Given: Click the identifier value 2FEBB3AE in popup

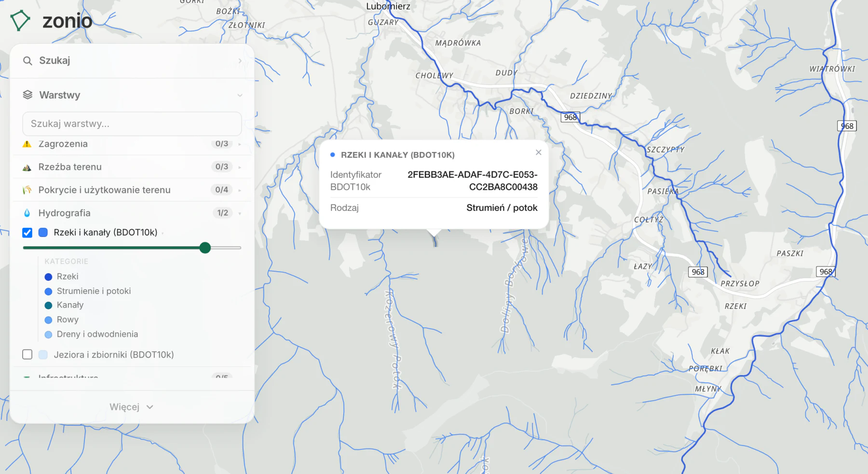Looking at the screenshot, I should 473,181.
